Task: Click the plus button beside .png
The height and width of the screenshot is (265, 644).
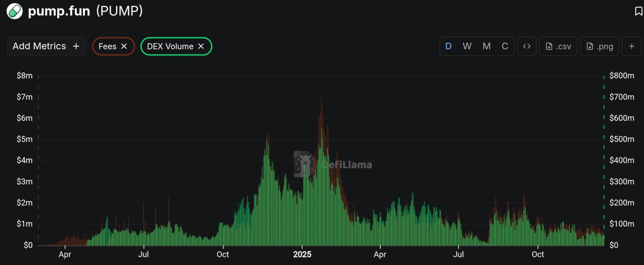Action: (631, 46)
